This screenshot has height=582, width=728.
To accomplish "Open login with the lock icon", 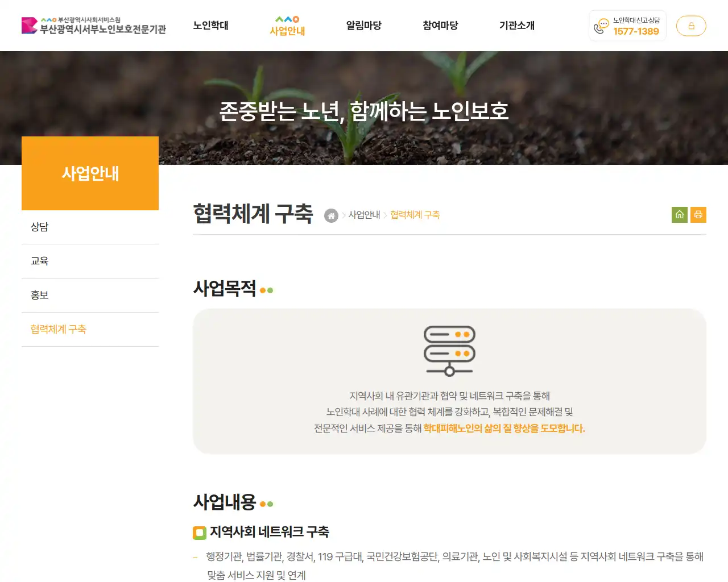I will (x=691, y=26).
